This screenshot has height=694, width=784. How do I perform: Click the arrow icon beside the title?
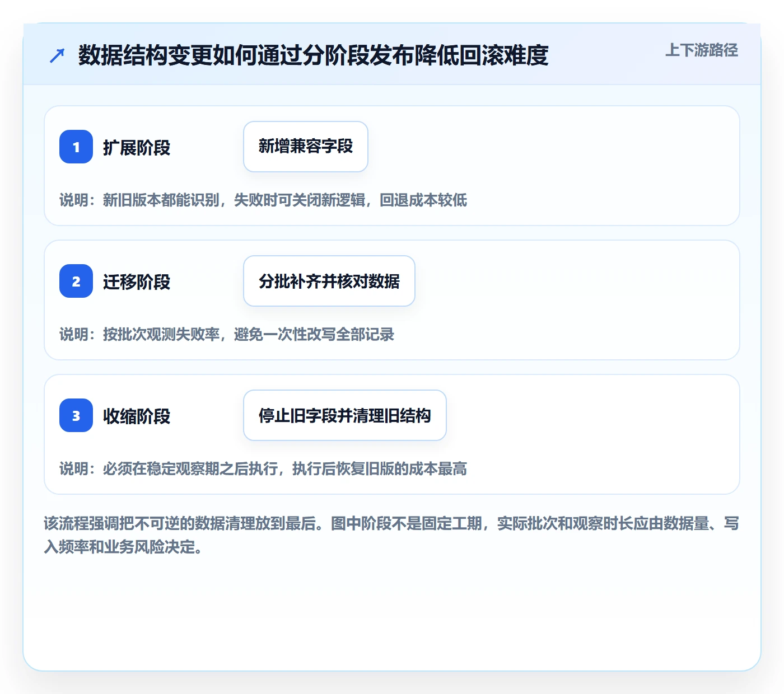pos(57,55)
